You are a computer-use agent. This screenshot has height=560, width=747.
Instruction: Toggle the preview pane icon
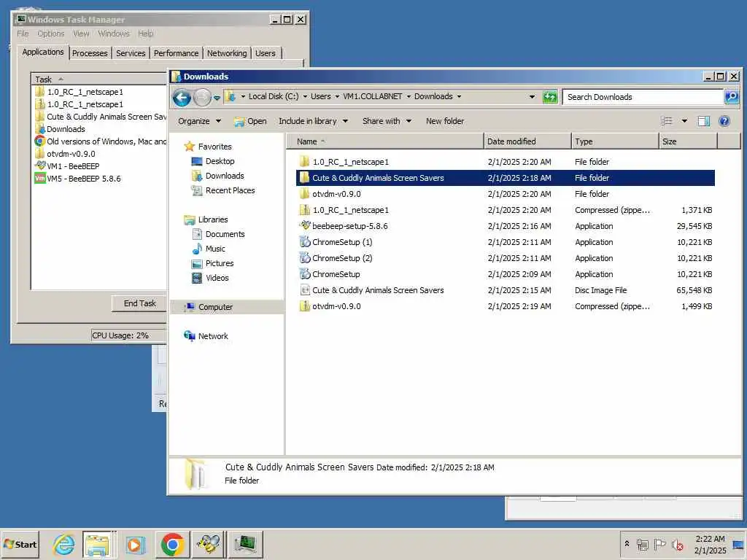pyautogui.click(x=704, y=121)
